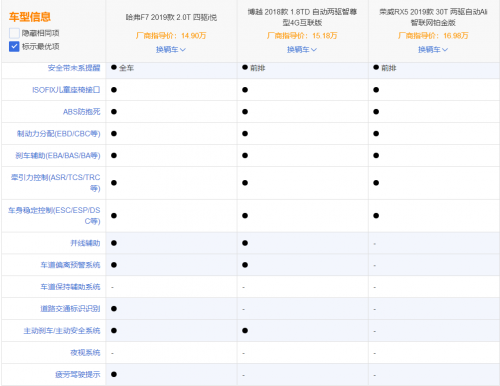Viewport: 500px width, 386px height.
Task: Click the 安全带未系提醒 feature link
Action: pyautogui.click(x=74, y=68)
